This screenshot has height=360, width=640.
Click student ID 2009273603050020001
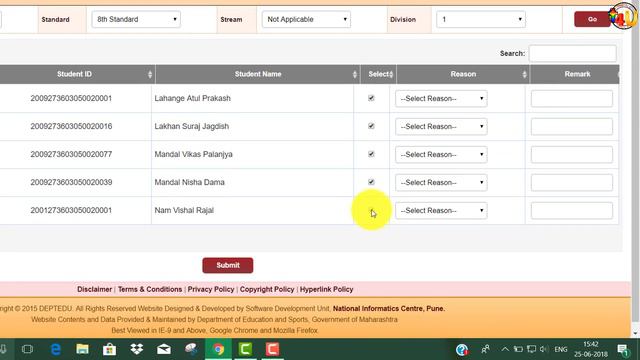(x=71, y=98)
